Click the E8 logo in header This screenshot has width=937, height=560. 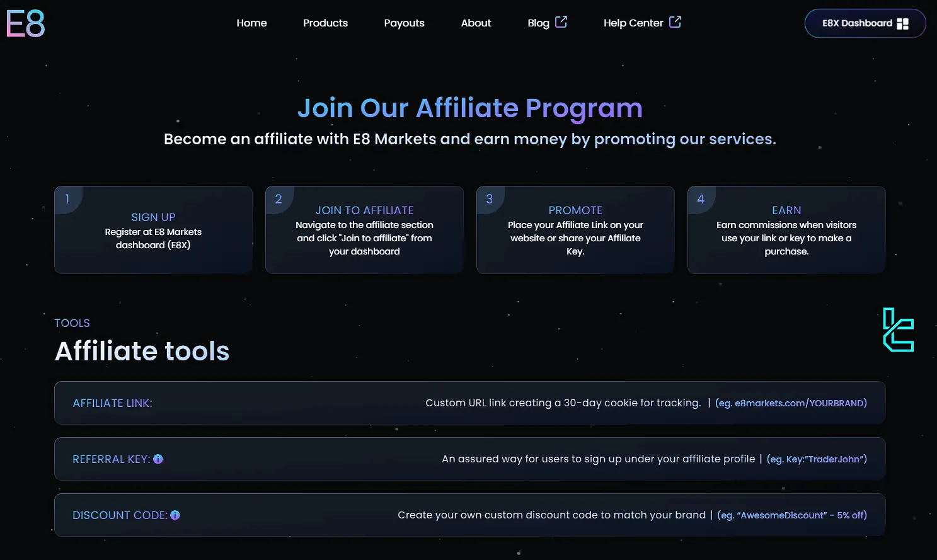pos(26,24)
